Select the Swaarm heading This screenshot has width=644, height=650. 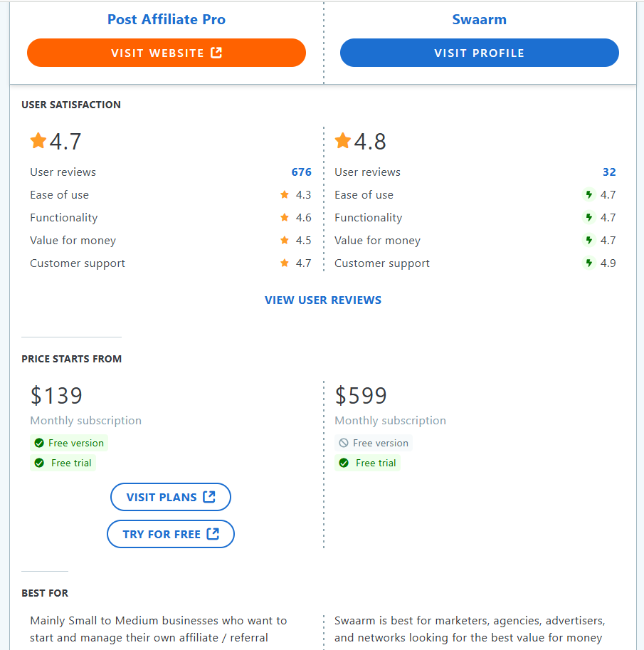tap(479, 19)
